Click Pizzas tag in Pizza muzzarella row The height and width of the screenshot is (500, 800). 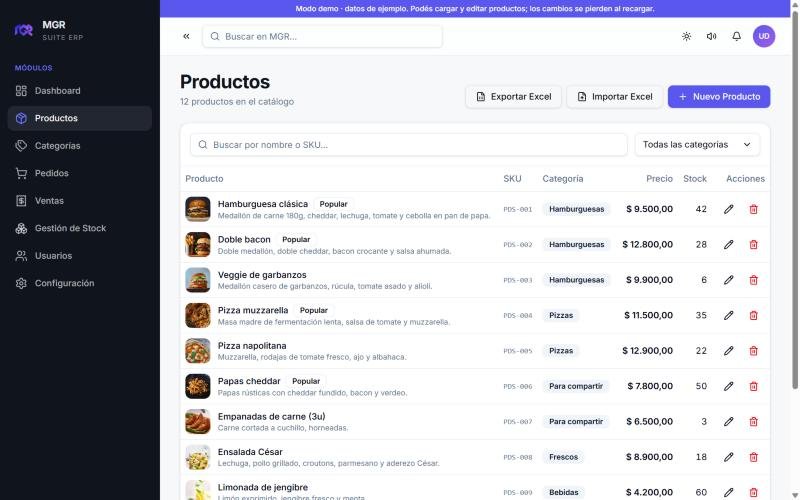(x=561, y=316)
